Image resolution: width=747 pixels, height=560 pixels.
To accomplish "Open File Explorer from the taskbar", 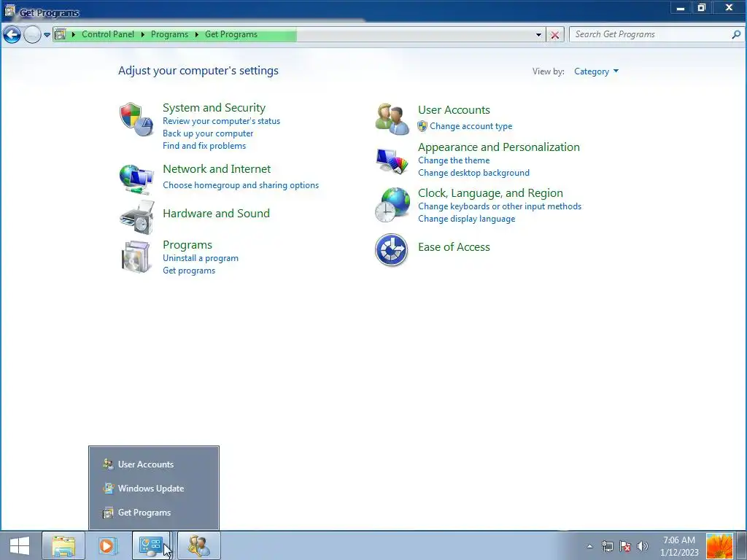I will tap(63, 545).
